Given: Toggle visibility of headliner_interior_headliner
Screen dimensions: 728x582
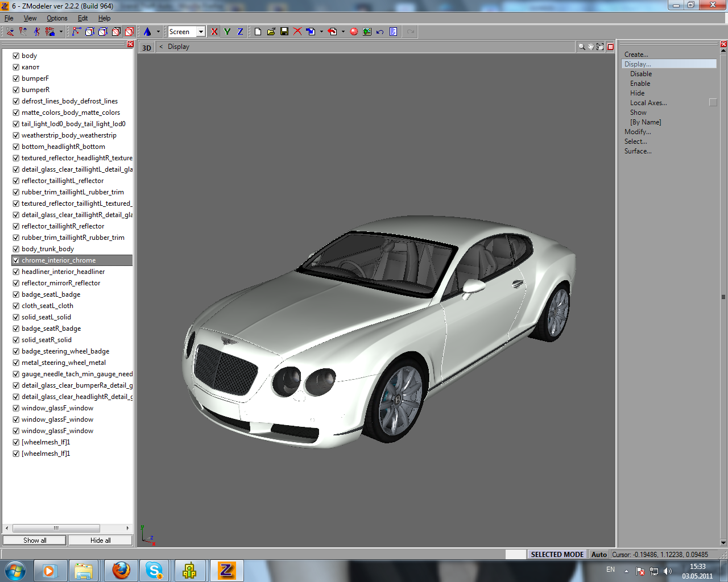Looking at the screenshot, I should pyautogui.click(x=16, y=272).
